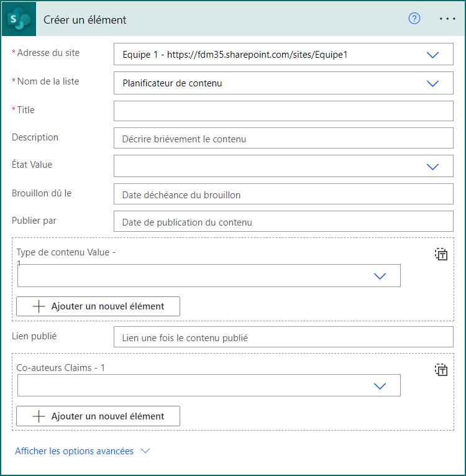Open the three-dots action menu
The height and width of the screenshot is (476, 466).
pos(447,19)
